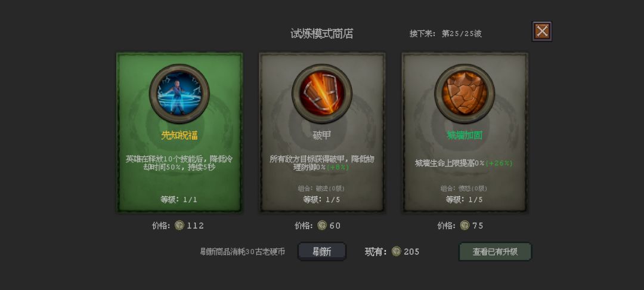Image resolution: width=644 pixels, height=290 pixels.
Task: Click the 组合: 破法(0级) combo label
Action: pyautogui.click(x=321, y=189)
